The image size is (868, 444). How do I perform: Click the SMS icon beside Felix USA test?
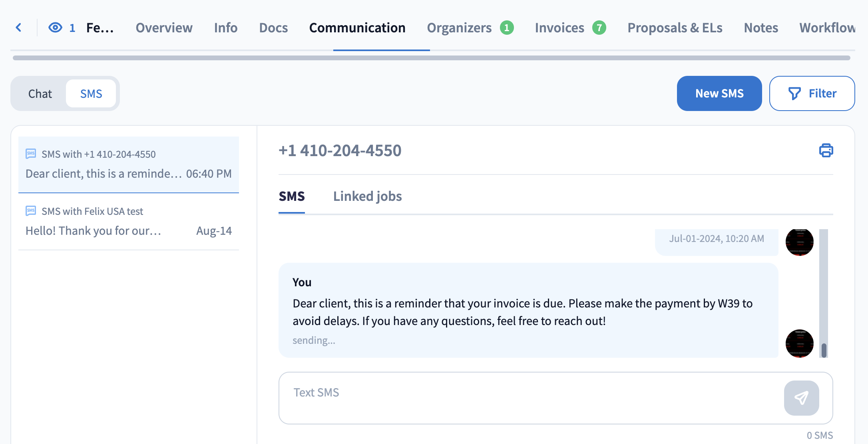click(31, 210)
